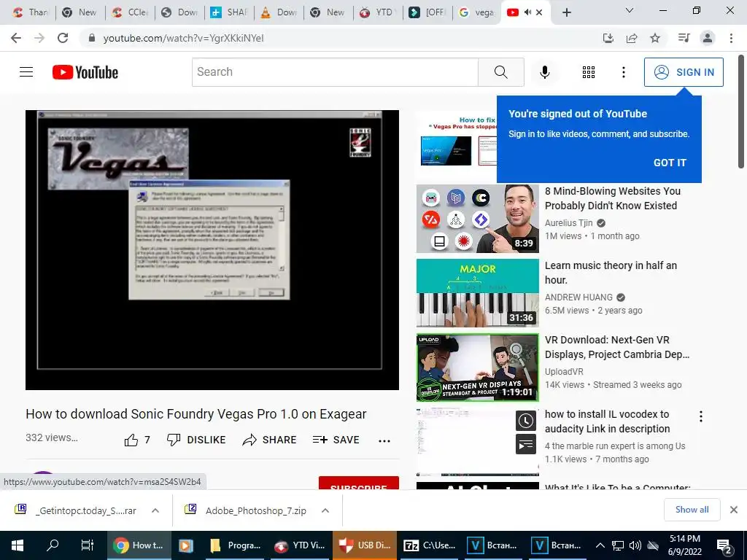Click the search magnifier button
Viewport: 747px width, 560px height.
(500, 72)
